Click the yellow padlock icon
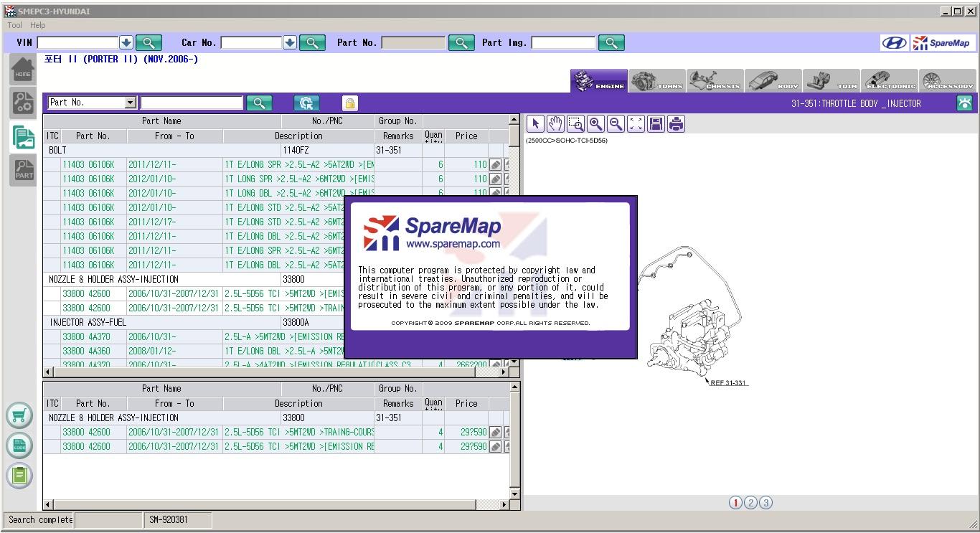The width and height of the screenshot is (980, 533). tap(349, 103)
